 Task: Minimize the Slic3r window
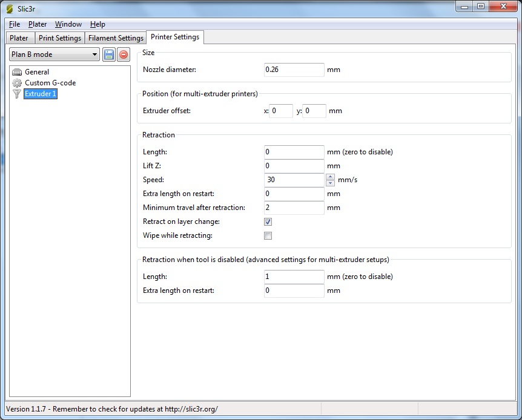[x=464, y=6]
